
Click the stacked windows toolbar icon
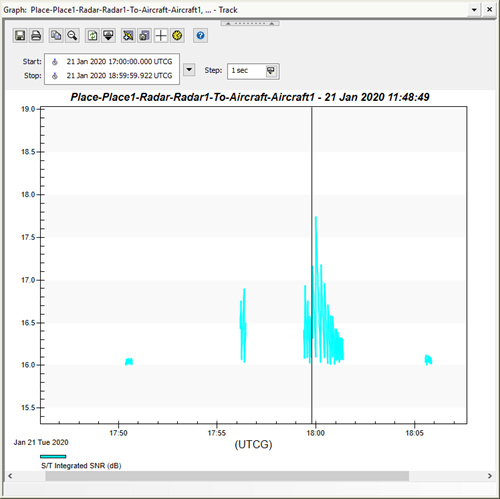click(144, 35)
